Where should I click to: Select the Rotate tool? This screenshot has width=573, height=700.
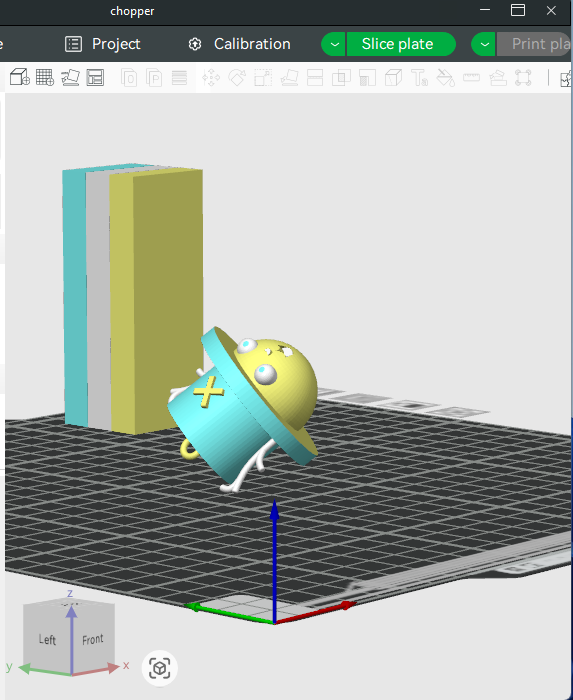(x=237, y=78)
